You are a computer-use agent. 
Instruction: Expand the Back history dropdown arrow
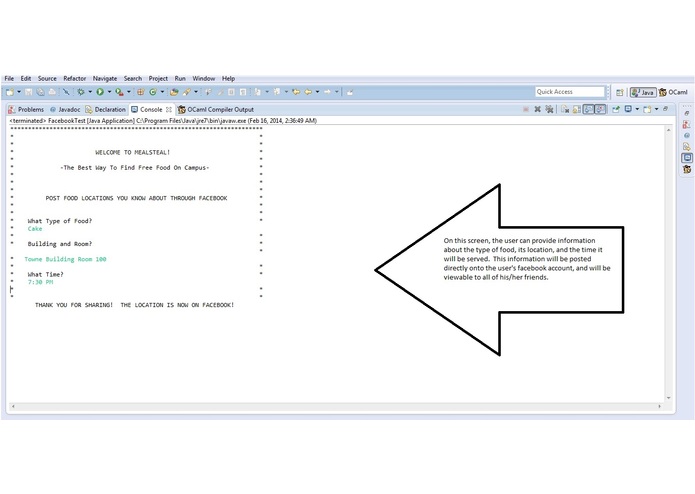[x=317, y=92]
